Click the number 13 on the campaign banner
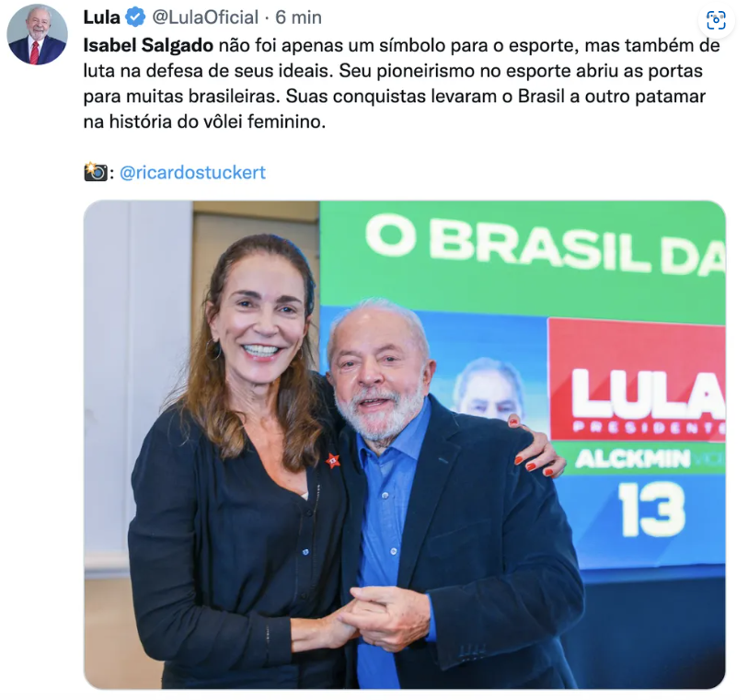Image resolution: width=748 pixels, height=700 pixels. tap(651, 510)
